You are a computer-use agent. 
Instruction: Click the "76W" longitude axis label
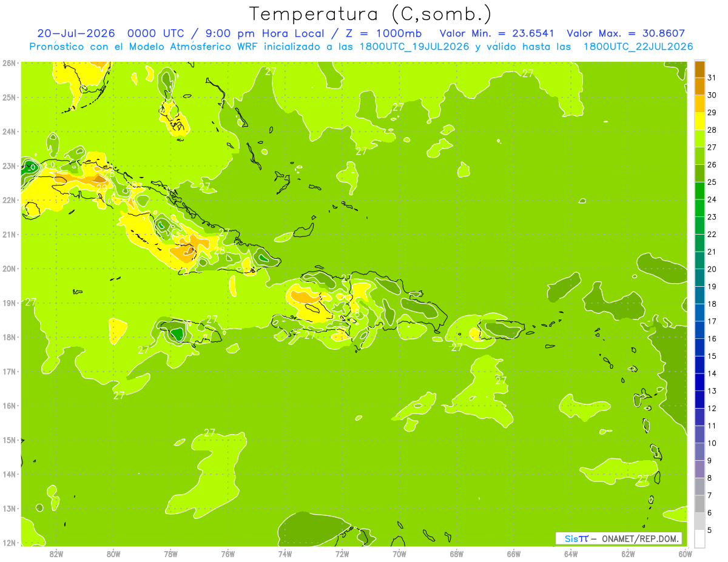(x=227, y=554)
